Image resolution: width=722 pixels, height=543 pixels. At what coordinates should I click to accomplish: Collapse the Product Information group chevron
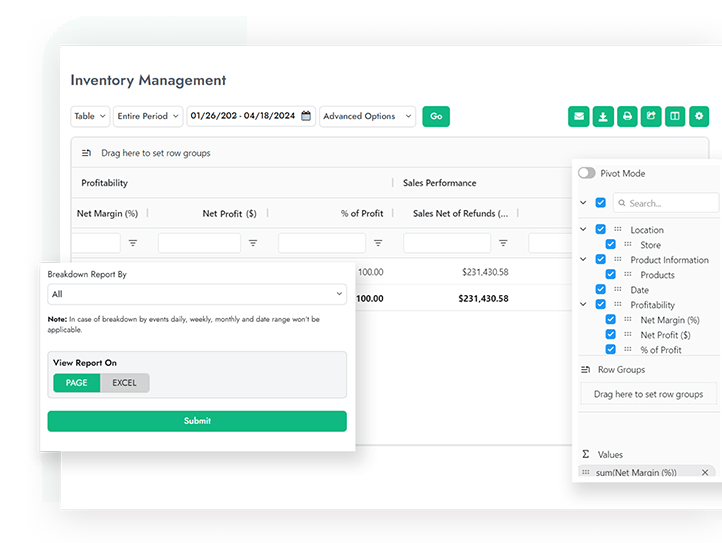583,259
